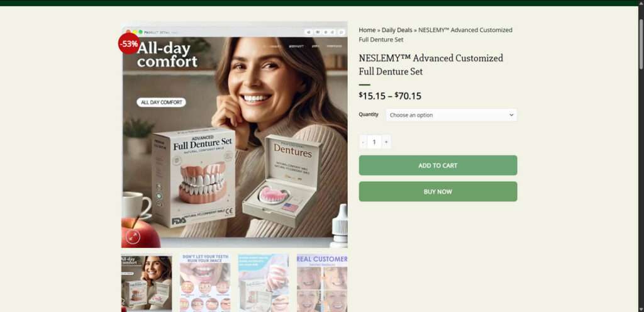
Task: Click the quantity number input field
Action: click(x=374, y=142)
